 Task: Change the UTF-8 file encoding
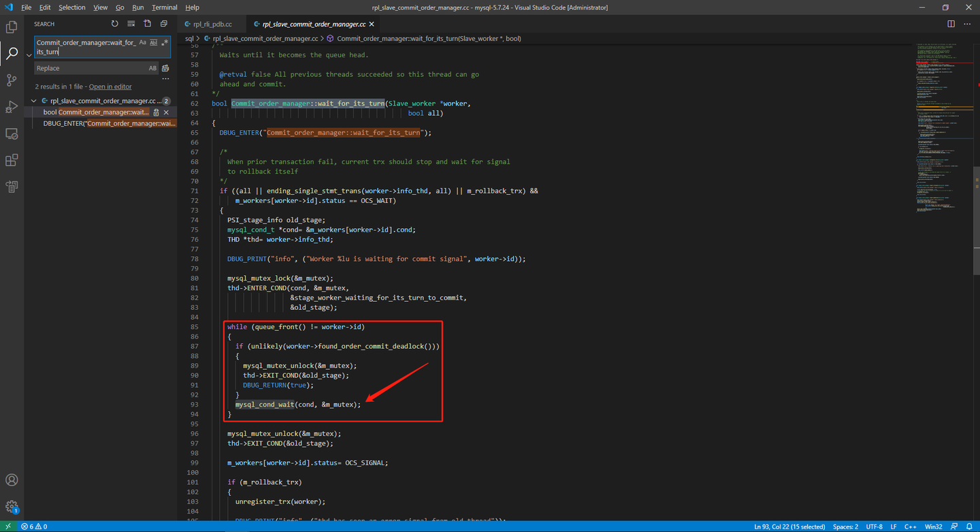pyautogui.click(x=874, y=527)
